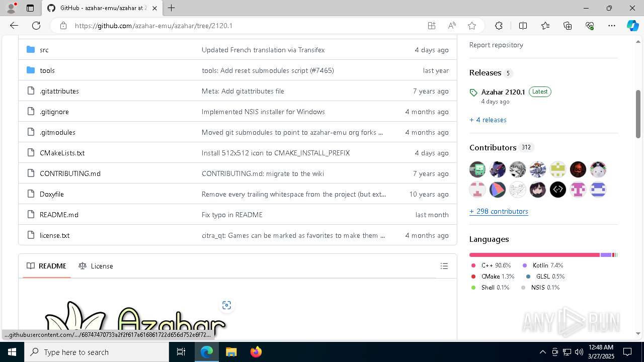Open the app available icon in the address bar
The height and width of the screenshot is (362, 644).
pyautogui.click(x=432, y=26)
